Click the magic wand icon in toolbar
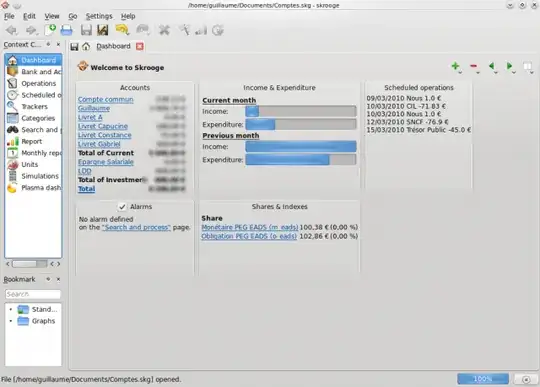The image size is (540, 387). (x=184, y=30)
